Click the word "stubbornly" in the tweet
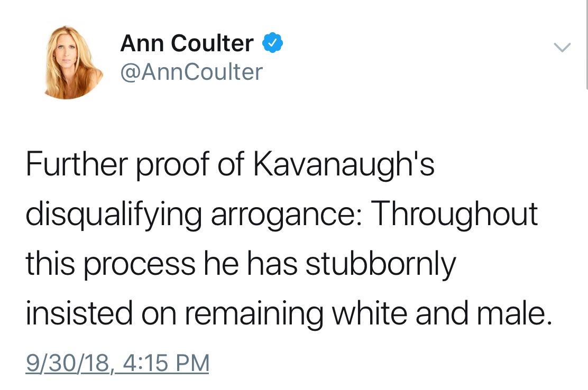Screen dimensions: 588x390 click(380, 264)
